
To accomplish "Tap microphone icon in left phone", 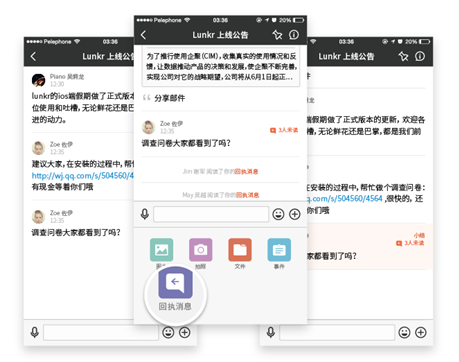I will (35, 332).
